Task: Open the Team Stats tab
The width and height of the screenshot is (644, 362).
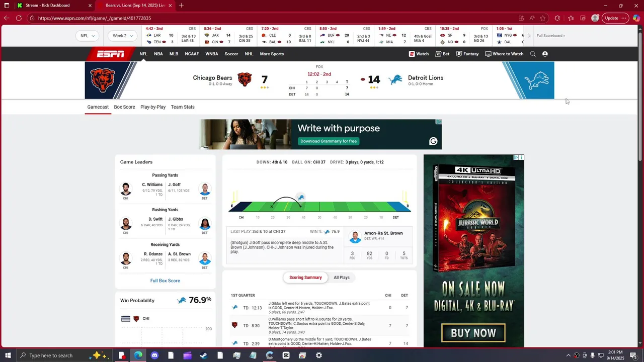Action: point(183,107)
